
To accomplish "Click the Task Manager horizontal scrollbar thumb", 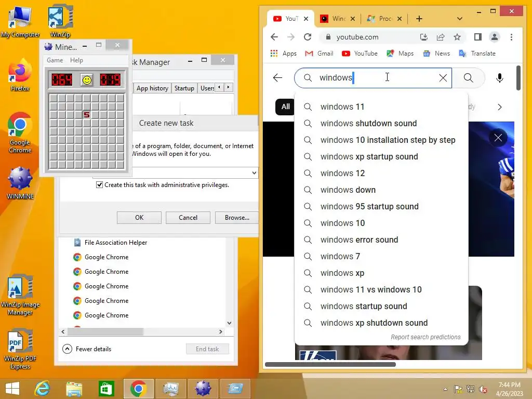I will 105,331.
